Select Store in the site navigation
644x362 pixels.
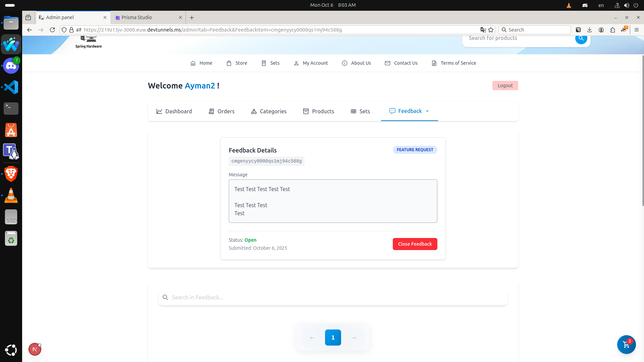click(x=237, y=63)
